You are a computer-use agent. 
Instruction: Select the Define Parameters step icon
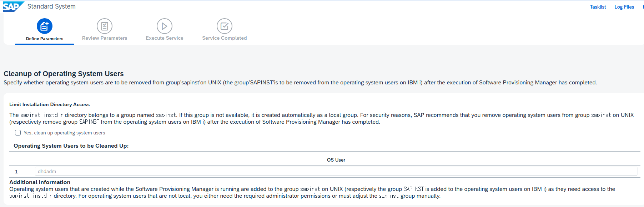pyautogui.click(x=45, y=26)
